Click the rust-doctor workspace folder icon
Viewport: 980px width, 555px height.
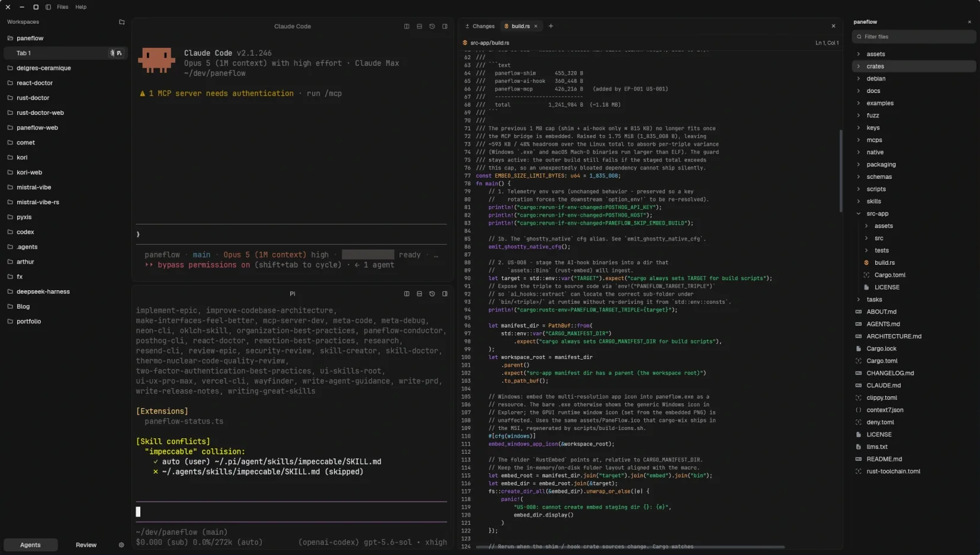point(10,98)
